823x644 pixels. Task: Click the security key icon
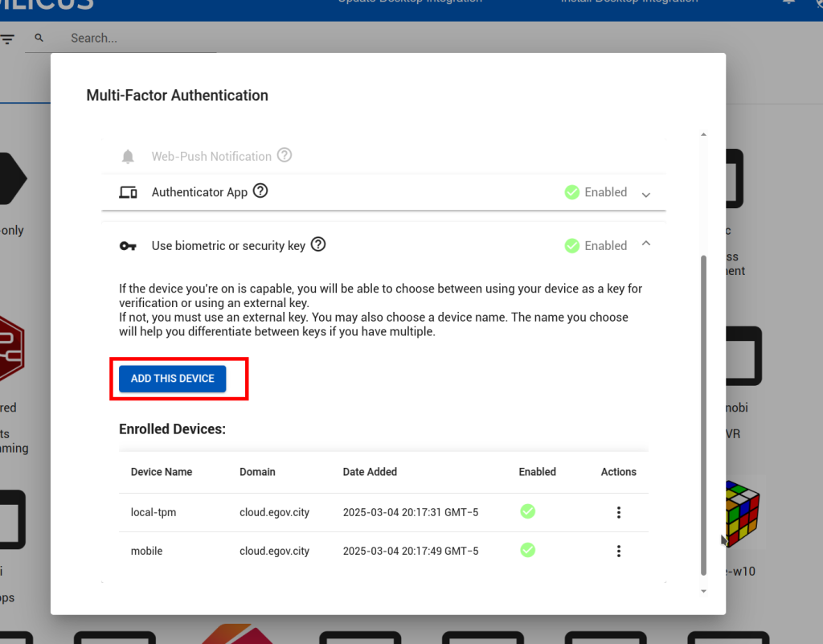click(x=128, y=246)
